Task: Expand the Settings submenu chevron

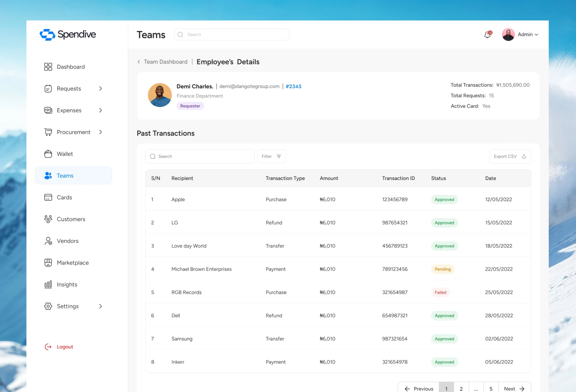Action: coord(101,306)
